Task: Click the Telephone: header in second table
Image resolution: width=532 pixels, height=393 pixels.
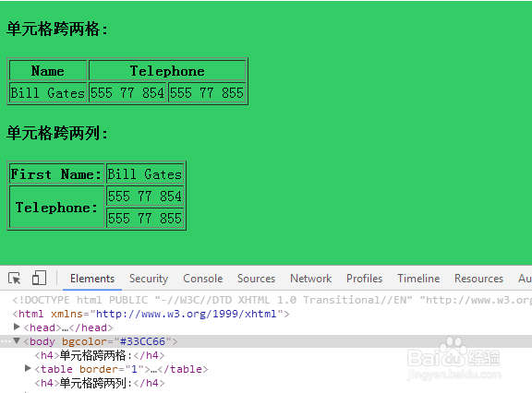Action: pos(56,207)
